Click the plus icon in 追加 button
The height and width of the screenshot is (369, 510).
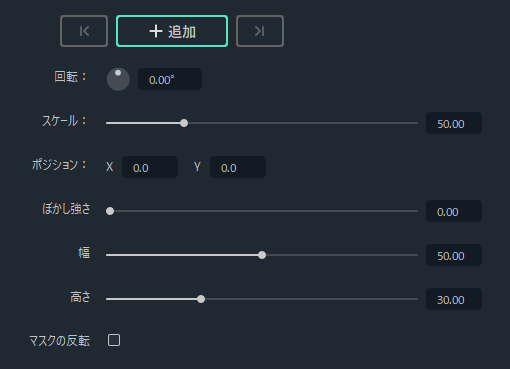pyautogui.click(x=156, y=31)
